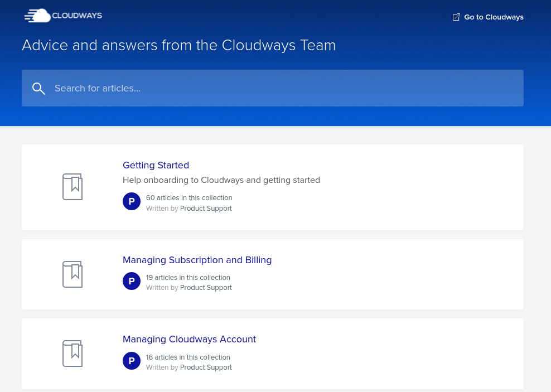551x392 pixels.
Task: Click the magnifying glass search icon
Action: pos(38,88)
